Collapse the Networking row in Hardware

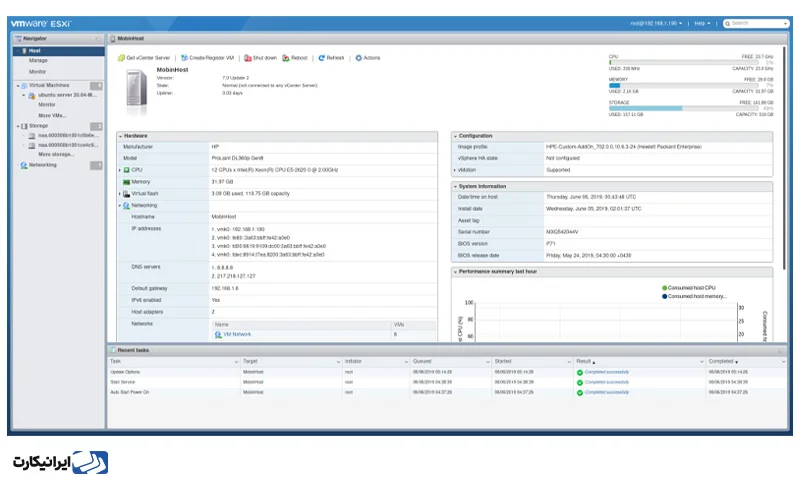pyautogui.click(x=120, y=206)
